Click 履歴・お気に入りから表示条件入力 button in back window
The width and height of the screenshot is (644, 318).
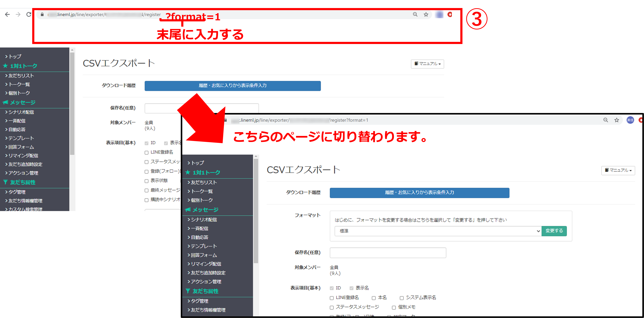point(232,86)
